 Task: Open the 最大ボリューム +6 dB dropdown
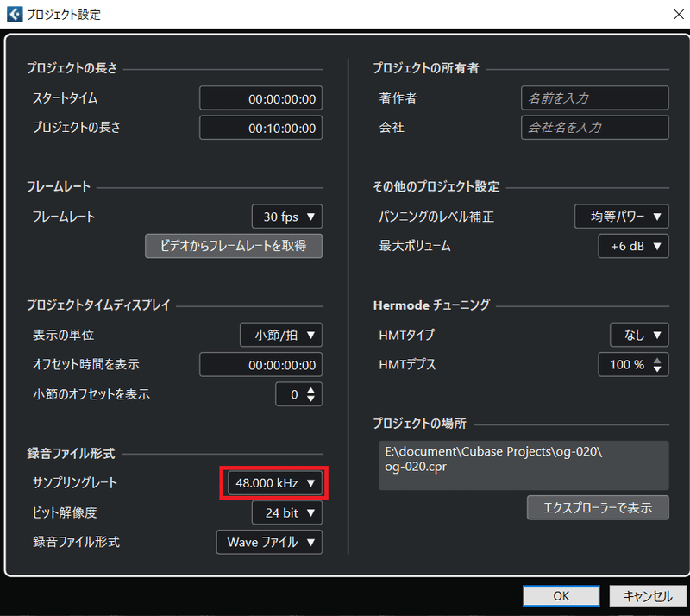coord(634,246)
